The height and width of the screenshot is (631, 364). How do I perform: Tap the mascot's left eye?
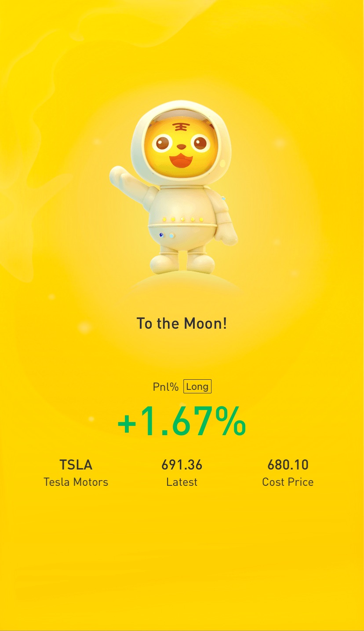tap(163, 143)
